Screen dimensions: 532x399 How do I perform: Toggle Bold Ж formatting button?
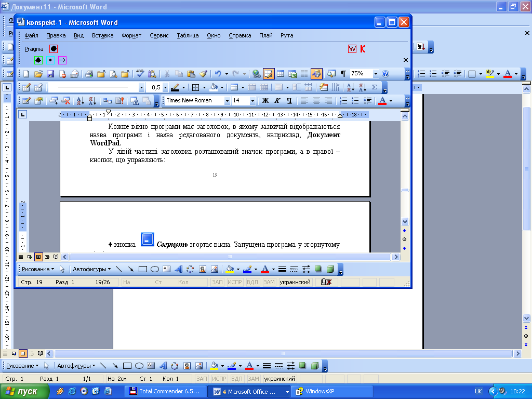(x=265, y=100)
